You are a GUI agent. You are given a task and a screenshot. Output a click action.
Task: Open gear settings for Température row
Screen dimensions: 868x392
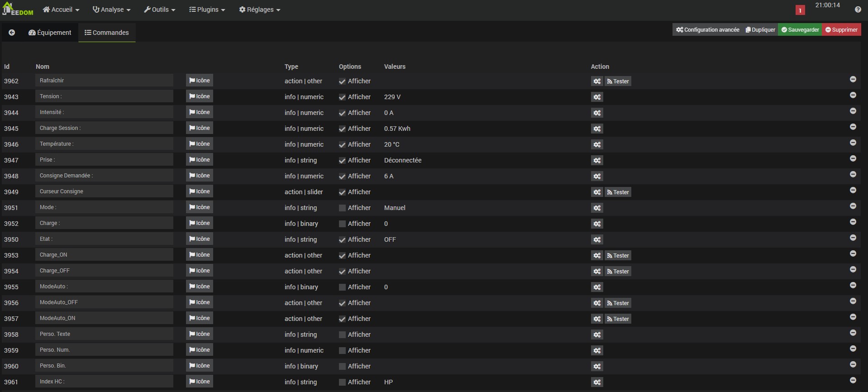[597, 144]
